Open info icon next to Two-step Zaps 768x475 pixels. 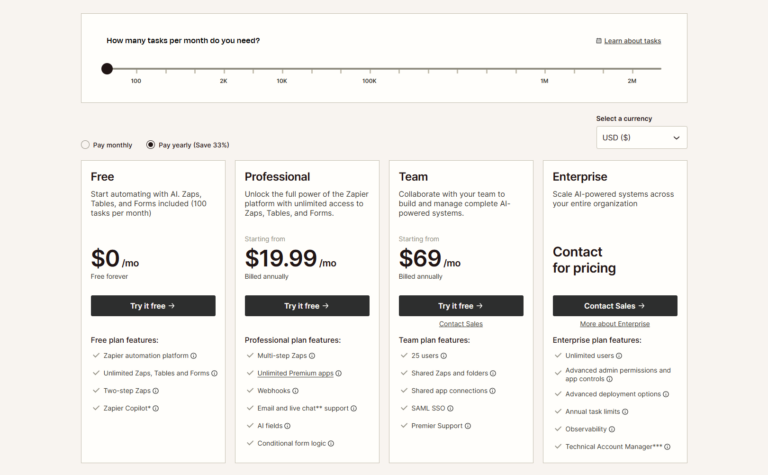(x=156, y=391)
